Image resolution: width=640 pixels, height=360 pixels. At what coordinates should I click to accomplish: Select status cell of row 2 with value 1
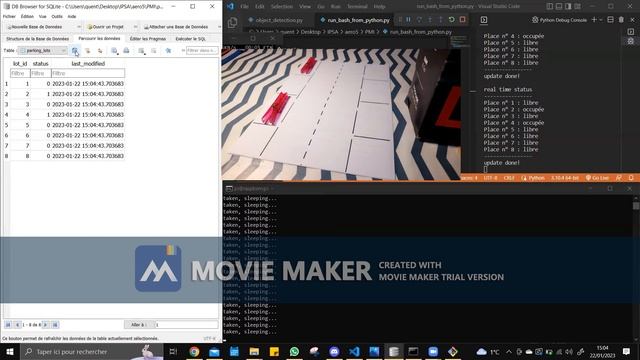pyautogui.click(x=41, y=94)
